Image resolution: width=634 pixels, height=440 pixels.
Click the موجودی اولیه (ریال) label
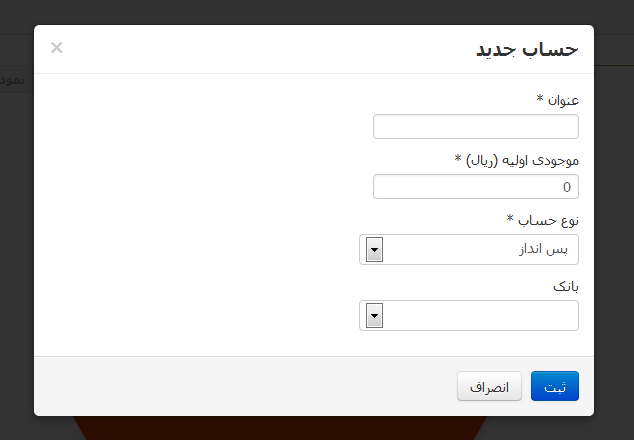(517, 159)
